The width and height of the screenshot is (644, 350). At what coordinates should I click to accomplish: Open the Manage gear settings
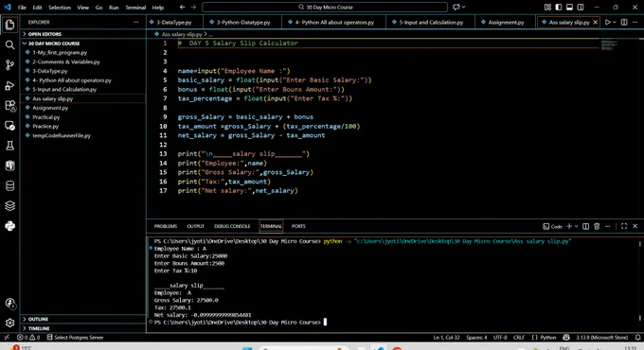9,323
